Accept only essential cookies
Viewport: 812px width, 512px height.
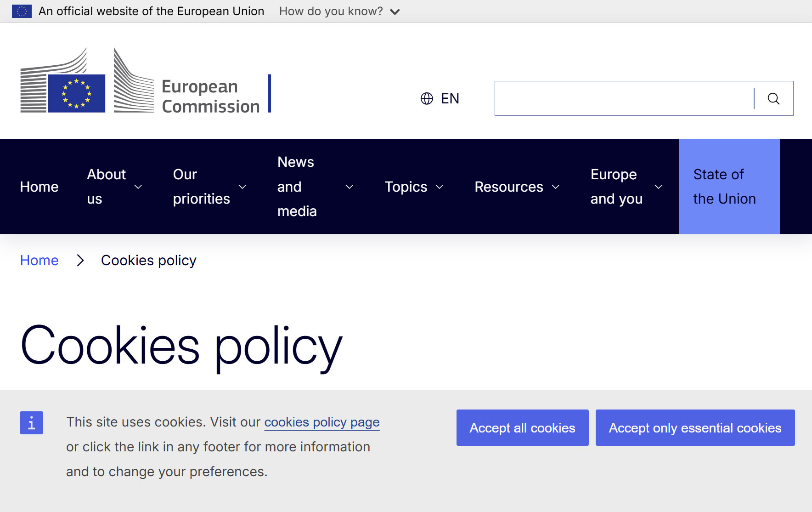[x=695, y=428]
